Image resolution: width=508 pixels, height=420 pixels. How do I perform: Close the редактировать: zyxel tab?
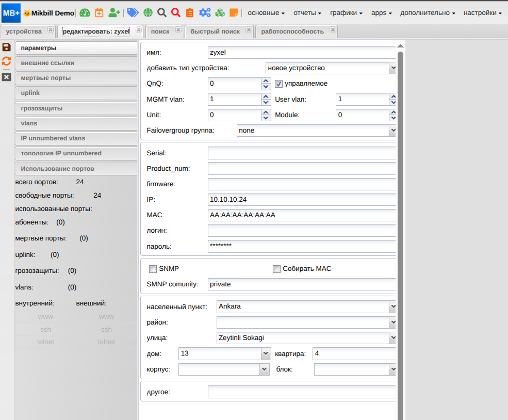click(x=139, y=30)
